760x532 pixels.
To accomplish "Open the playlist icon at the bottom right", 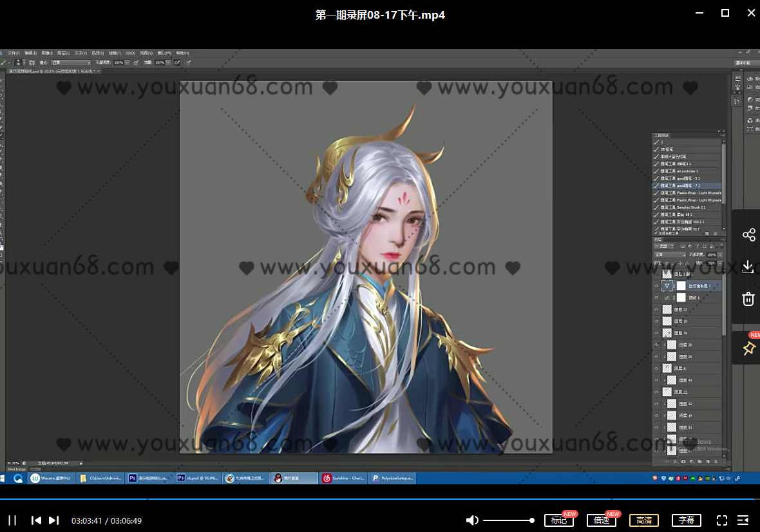I will tap(745, 520).
